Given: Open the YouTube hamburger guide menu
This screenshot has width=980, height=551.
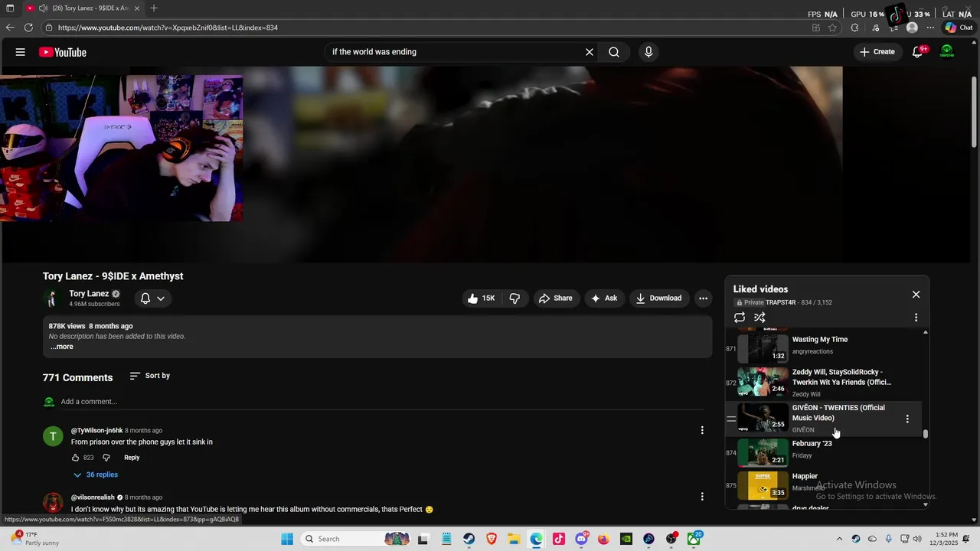Looking at the screenshot, I should point(21,52).
